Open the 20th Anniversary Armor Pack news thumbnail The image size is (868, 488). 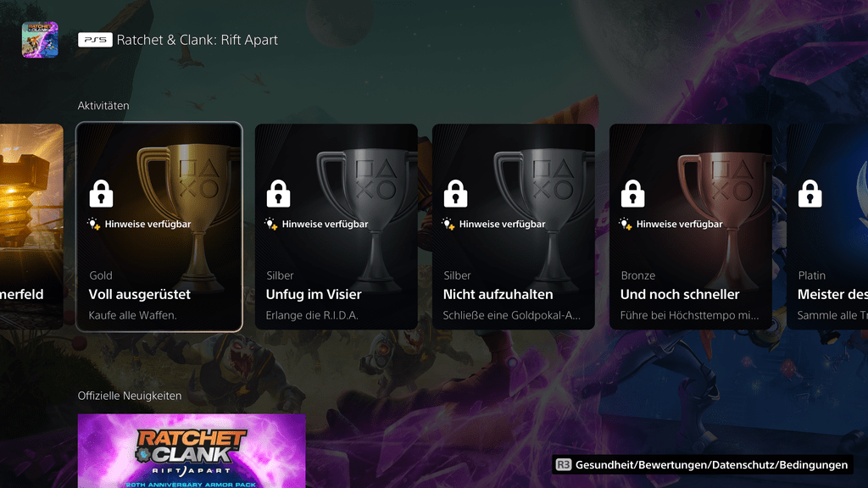point(192,451)
